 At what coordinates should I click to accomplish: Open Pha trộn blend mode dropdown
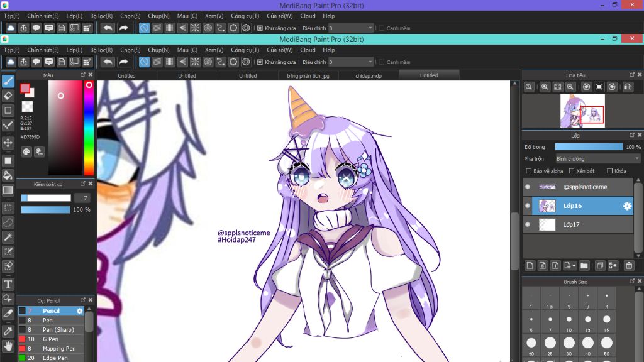tap(598, 159)
